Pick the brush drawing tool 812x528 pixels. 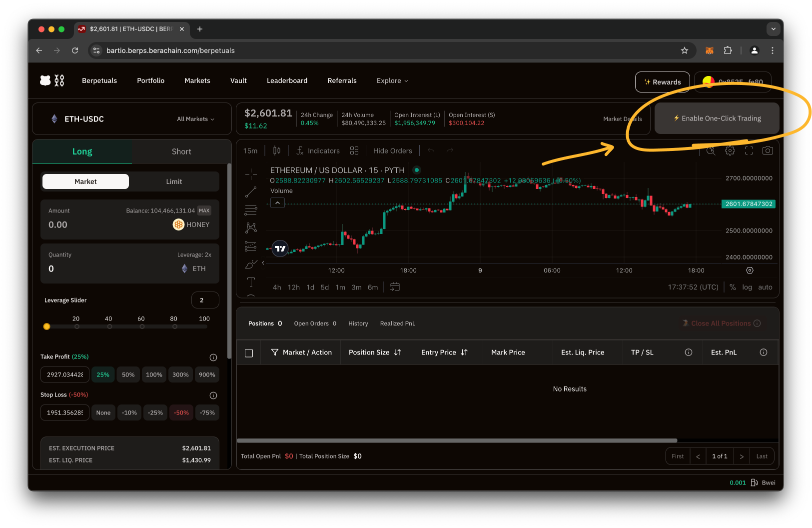[x=251, y=264]
